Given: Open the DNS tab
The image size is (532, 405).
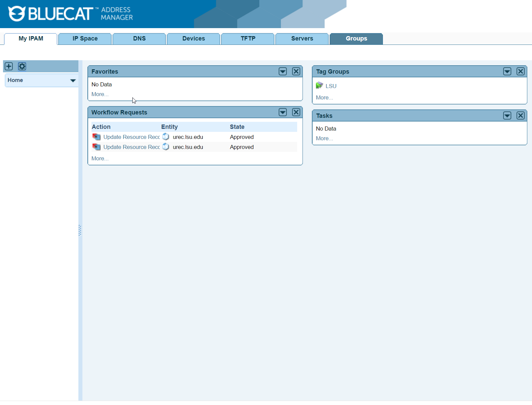Looking at the screenshot, I should (x=139, y=38).
